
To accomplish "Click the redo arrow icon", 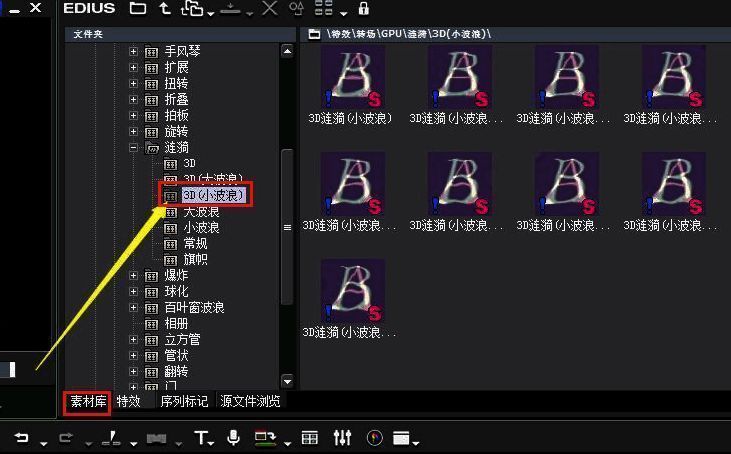I will tap(66, 437).
